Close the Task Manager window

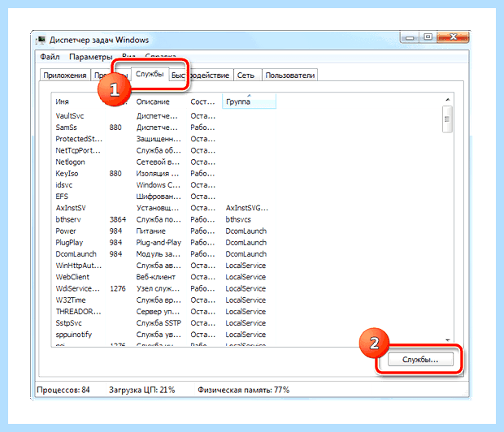coord(453,37)
